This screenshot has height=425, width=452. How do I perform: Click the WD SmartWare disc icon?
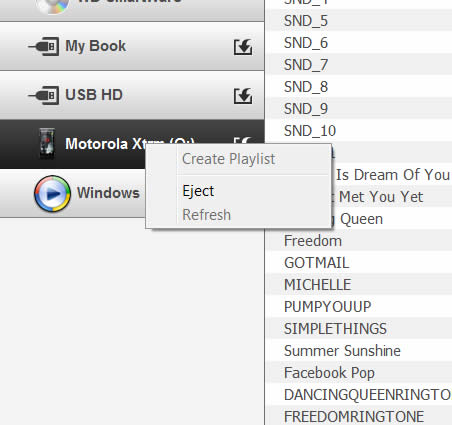(53, 5)
